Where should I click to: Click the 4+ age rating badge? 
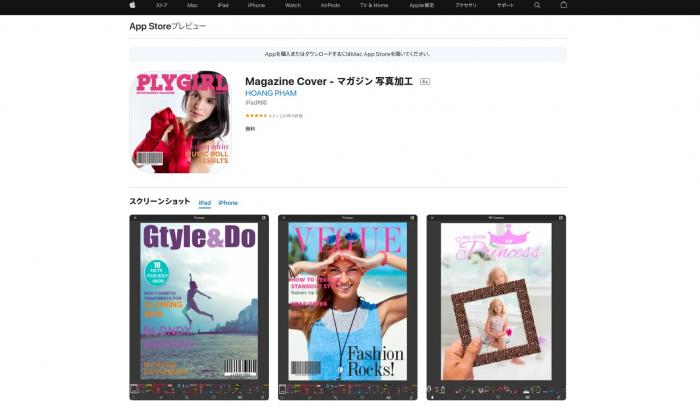pyautogui.click(x=425, y=82)
